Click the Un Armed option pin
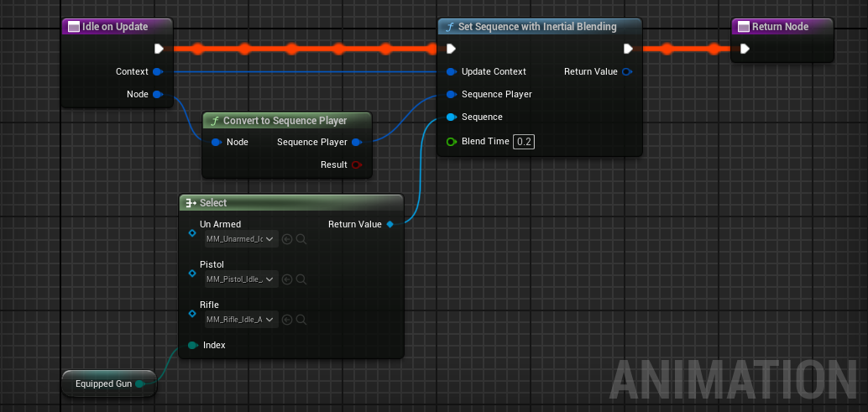Viewport: 868px width, 412px height. click(x=192, y=233)
